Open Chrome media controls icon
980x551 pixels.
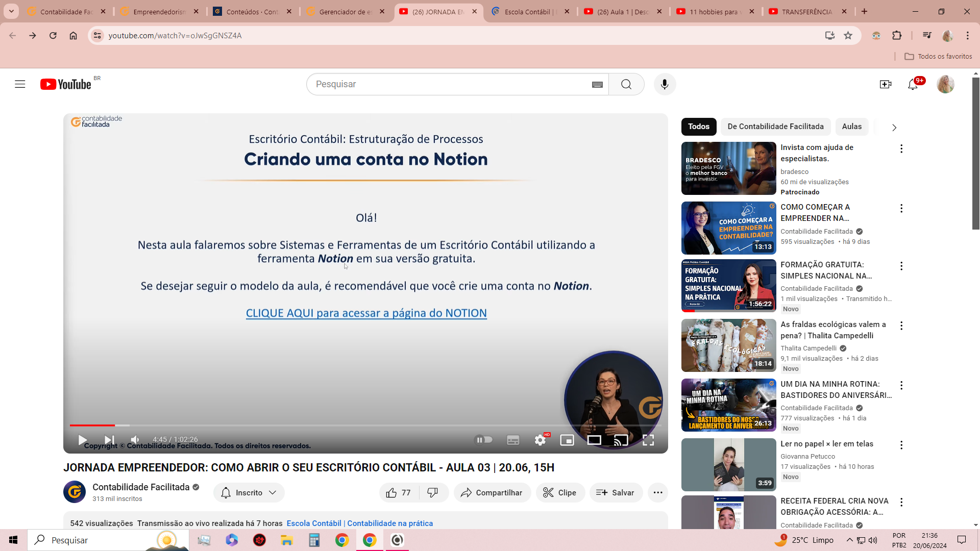(927, 35)
